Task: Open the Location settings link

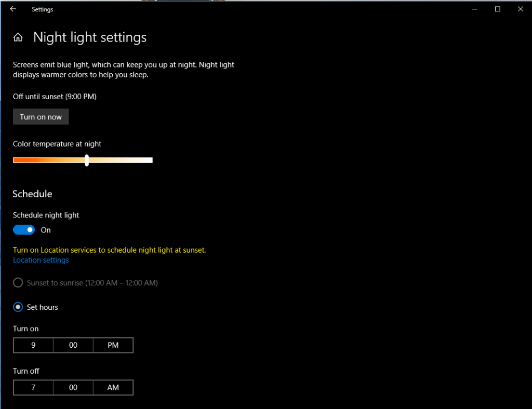Action: (x=41, y=260)
